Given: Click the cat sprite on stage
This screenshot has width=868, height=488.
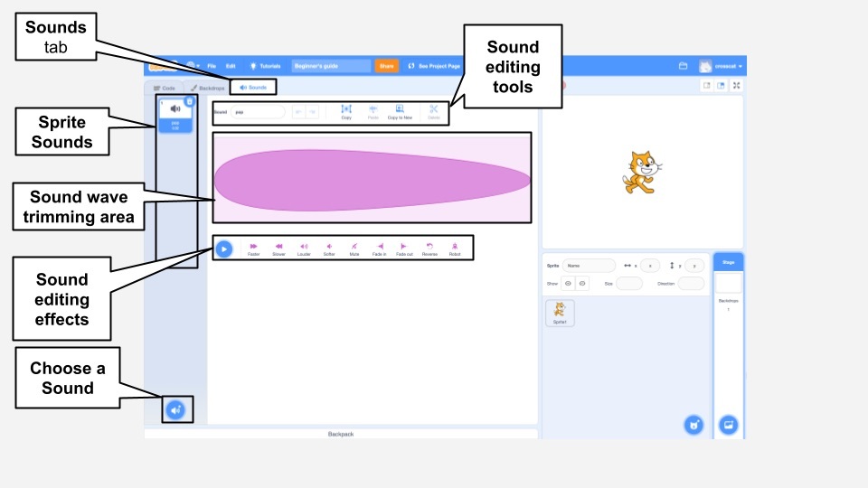Looking at the screenshot, I should click(642, 173).
